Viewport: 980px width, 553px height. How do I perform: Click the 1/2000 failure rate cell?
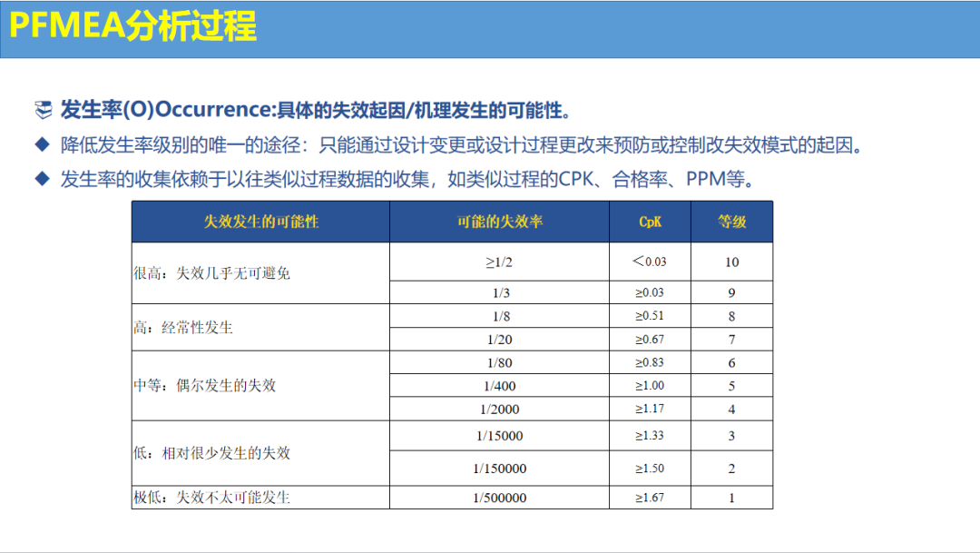point(500,409)
